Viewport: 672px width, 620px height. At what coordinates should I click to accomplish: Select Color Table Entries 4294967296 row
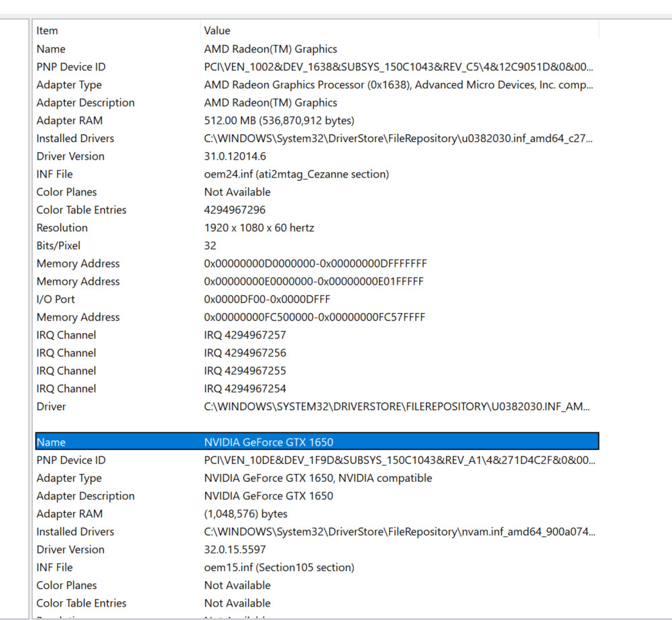(x=317, y=210)
